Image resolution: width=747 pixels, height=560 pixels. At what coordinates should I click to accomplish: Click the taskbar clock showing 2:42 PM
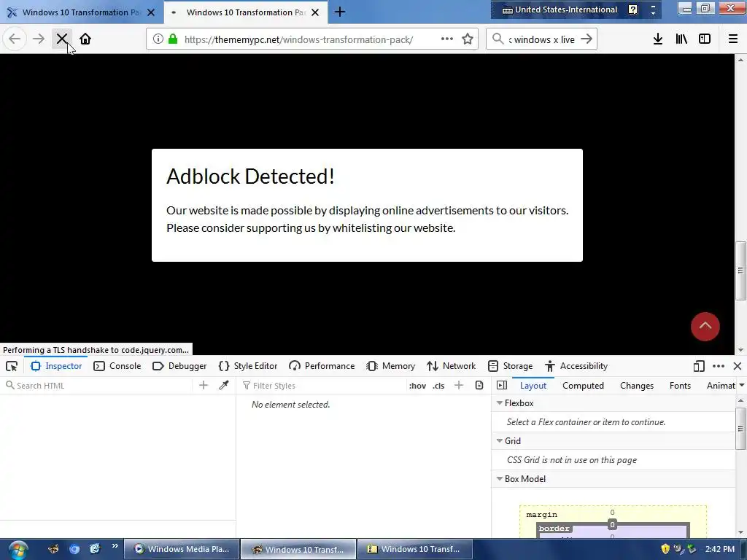[720, 549]
